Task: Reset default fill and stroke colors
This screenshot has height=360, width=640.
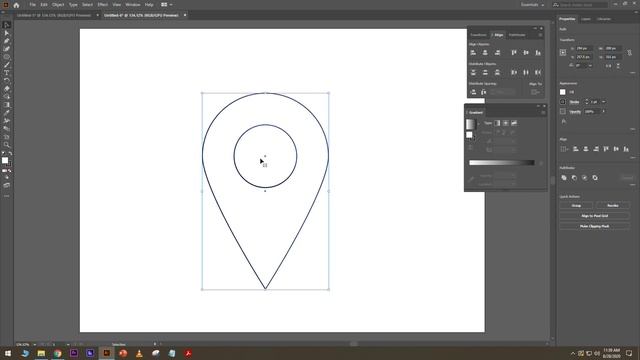Action: [x=3, y=154]
